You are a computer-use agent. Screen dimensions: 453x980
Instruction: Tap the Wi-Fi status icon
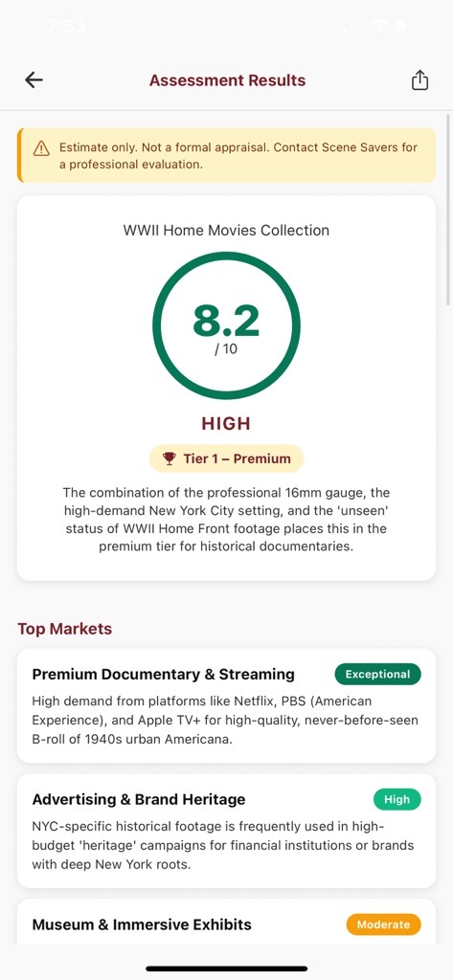click(378, 26)
